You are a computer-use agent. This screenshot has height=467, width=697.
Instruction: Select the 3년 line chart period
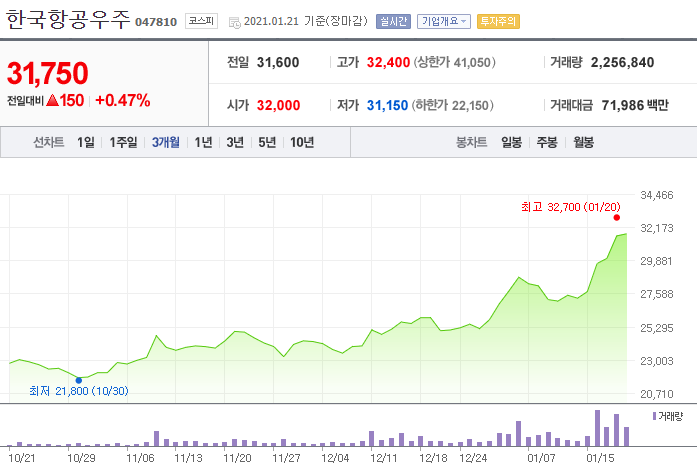coord(235,142)
